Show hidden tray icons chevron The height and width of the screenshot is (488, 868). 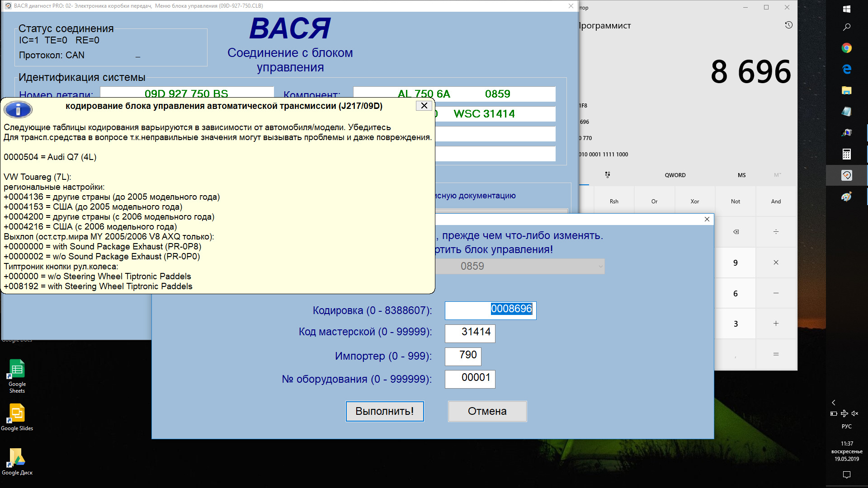tap(834, 403)
